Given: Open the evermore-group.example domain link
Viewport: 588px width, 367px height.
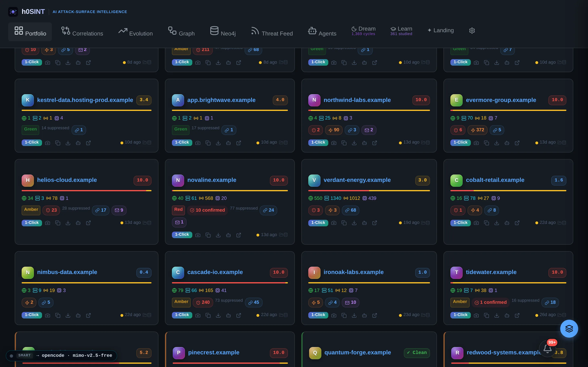Looking at the screenshot, I should 501,100.
